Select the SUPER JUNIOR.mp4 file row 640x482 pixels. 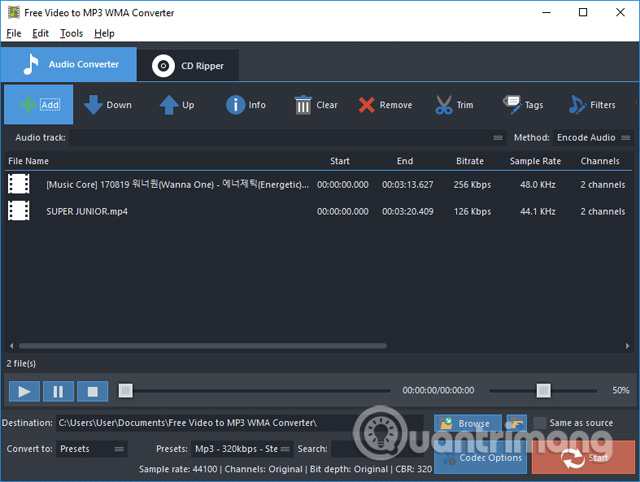[x=318, y=211]
